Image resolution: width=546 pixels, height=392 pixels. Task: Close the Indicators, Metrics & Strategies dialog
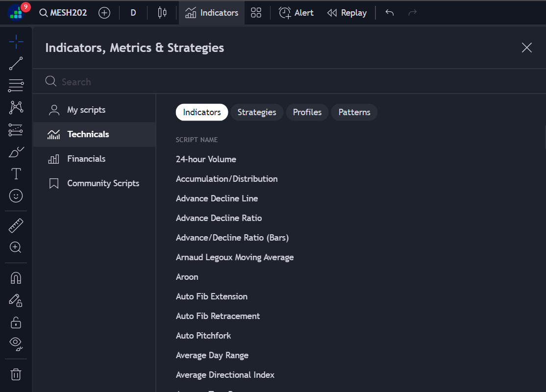[526, 48]
